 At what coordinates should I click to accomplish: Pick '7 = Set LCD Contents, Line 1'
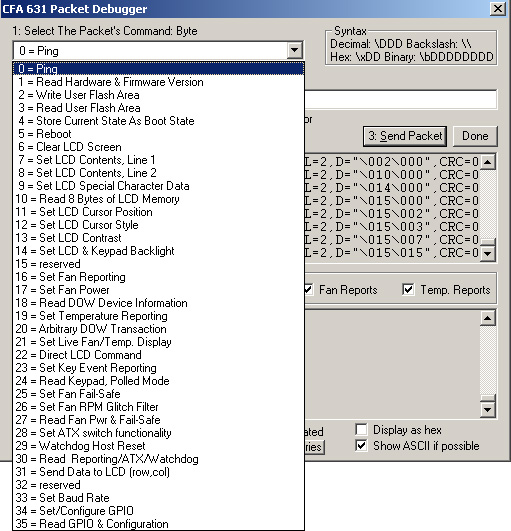pos(158,160)
